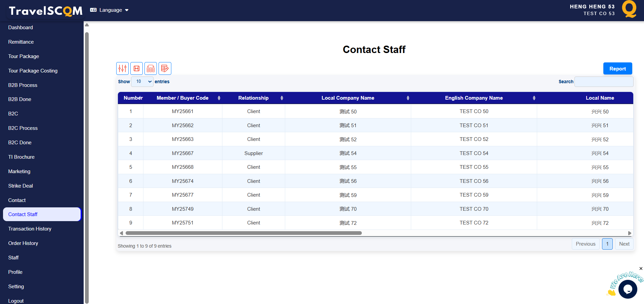The image size is (644, 304).
Task: Click the table's horizontal scrollbar thumb
Action: tap(244, 233)
